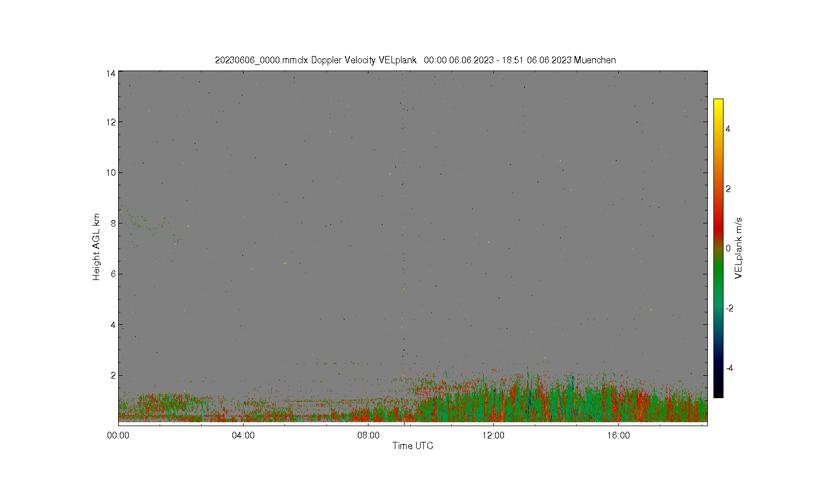840x504 pixels.
Task: Click the 'Height AGL km' y-axis label
Action: pyautogui.click(x=96, y=247)
